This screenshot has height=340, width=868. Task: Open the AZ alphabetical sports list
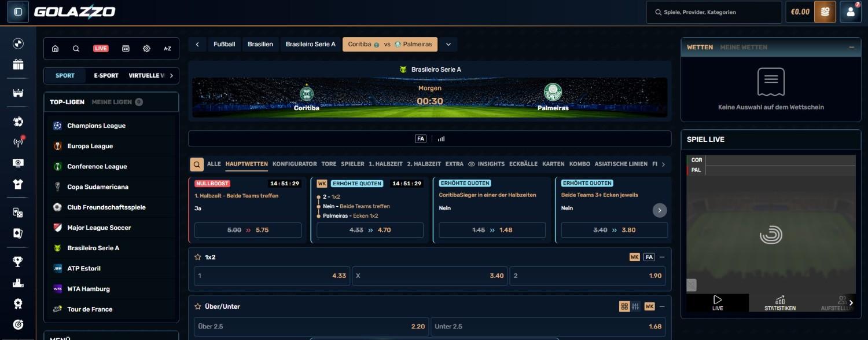click(x=167, y=49)
